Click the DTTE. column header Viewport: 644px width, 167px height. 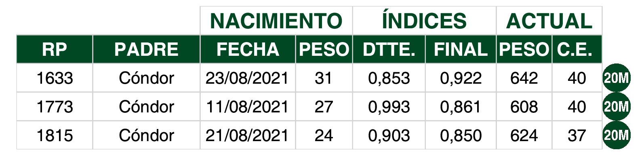pos(389,49)
